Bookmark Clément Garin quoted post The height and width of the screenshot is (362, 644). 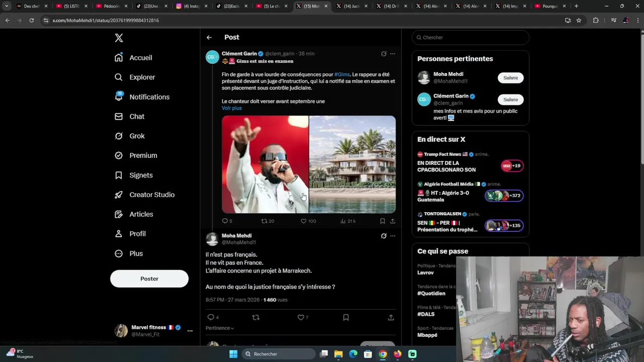382,221
